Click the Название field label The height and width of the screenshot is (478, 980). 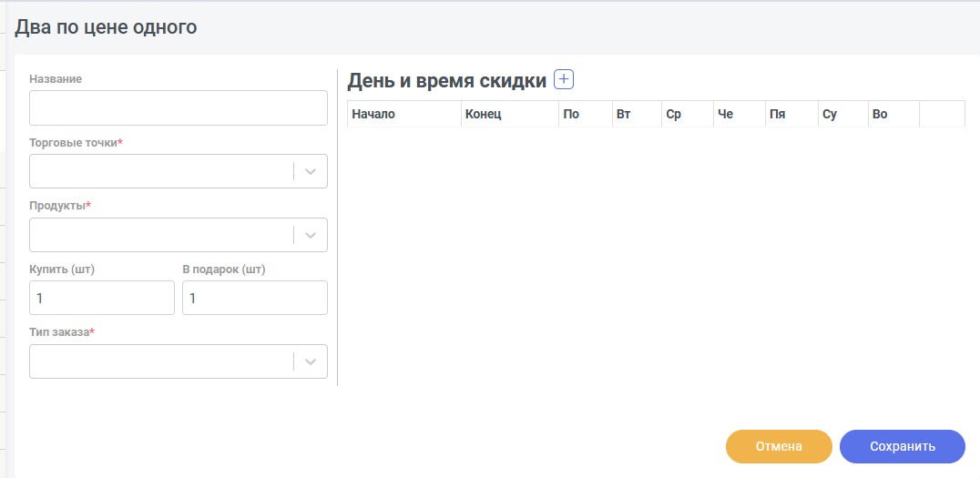[x=56, y=78]
